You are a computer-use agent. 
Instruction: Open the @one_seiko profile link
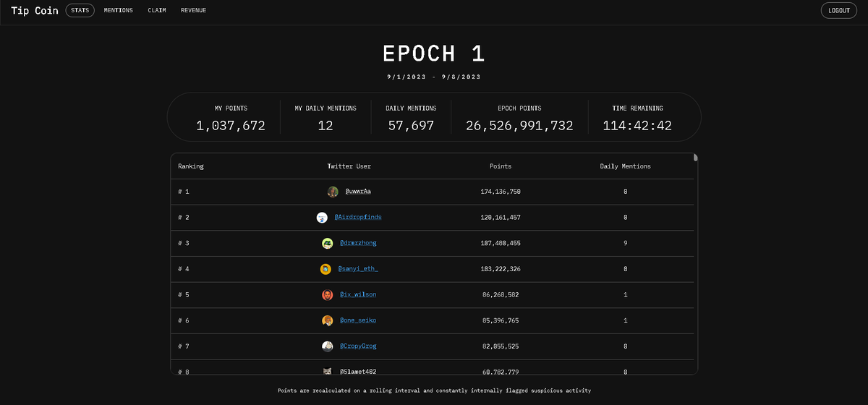pyautogui.click(x=358, y=320)
